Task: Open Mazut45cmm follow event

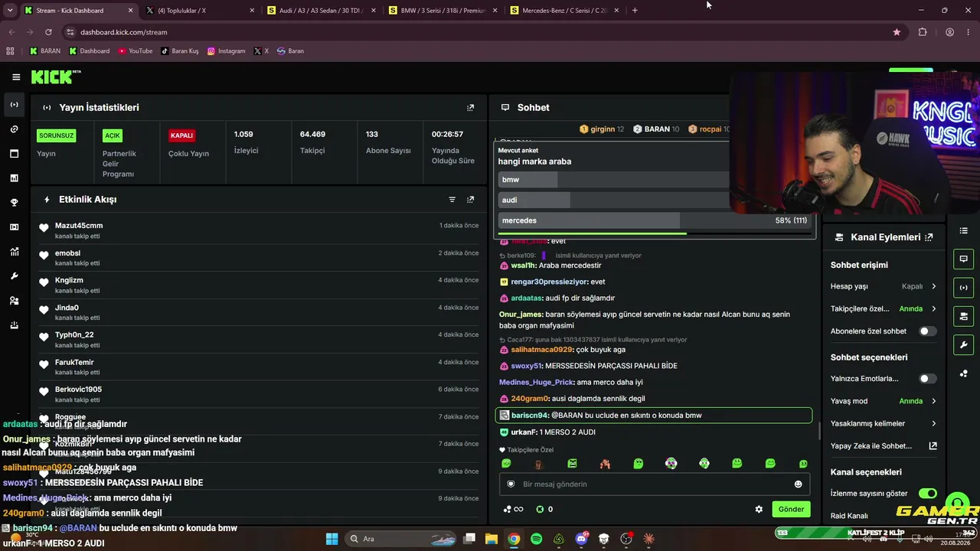Action: pyautogui.click(x=260, y=230)
